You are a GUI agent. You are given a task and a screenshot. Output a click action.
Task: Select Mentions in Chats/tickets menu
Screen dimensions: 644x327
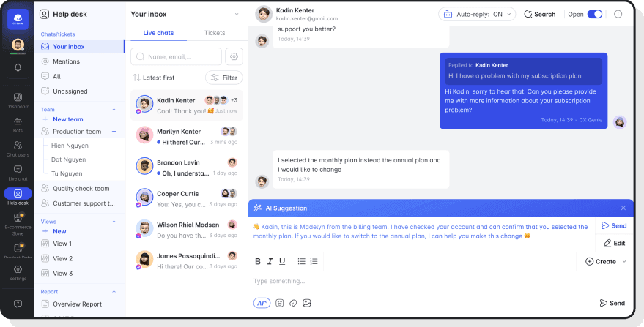tap(66, 61)
